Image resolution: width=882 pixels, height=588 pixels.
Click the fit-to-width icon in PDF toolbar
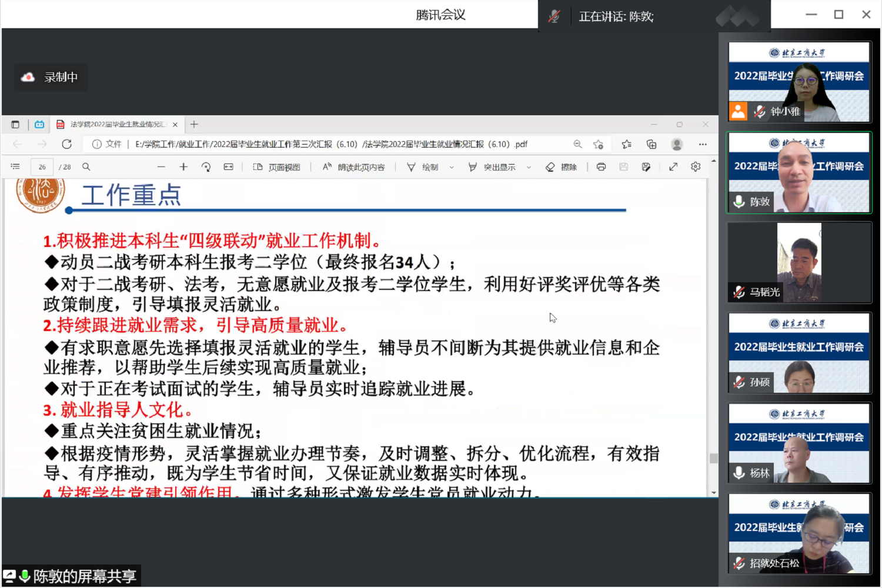coord(229,167)
